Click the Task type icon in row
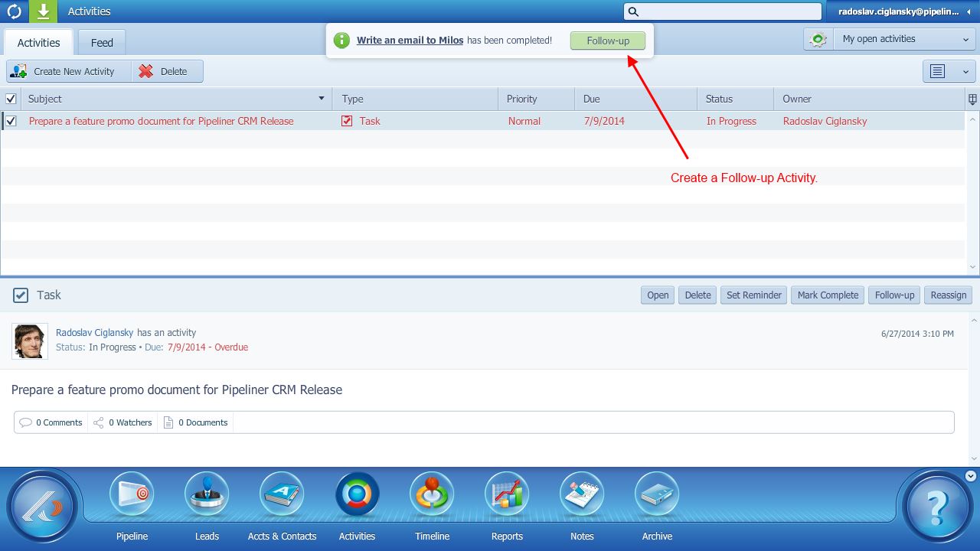The image size is (980, 551). tap(347, 121)
